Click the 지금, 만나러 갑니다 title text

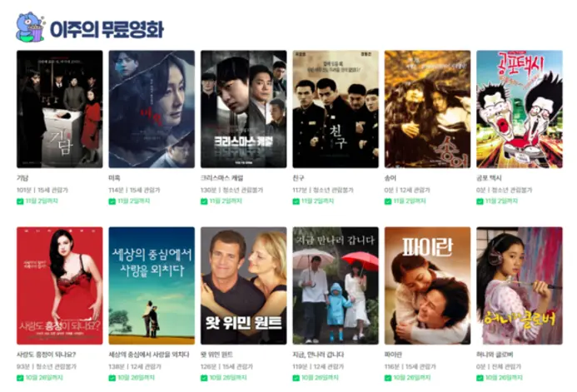coord(318,355)
